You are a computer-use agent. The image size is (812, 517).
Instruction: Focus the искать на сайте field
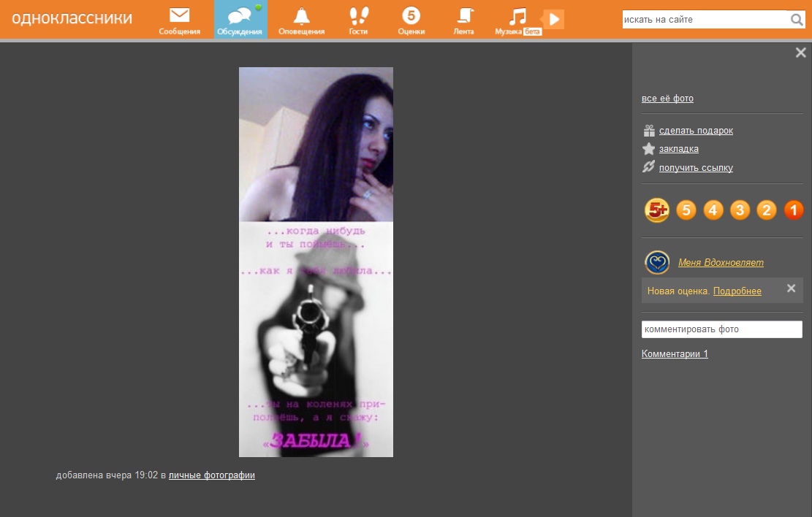click(x=705, y=20)
